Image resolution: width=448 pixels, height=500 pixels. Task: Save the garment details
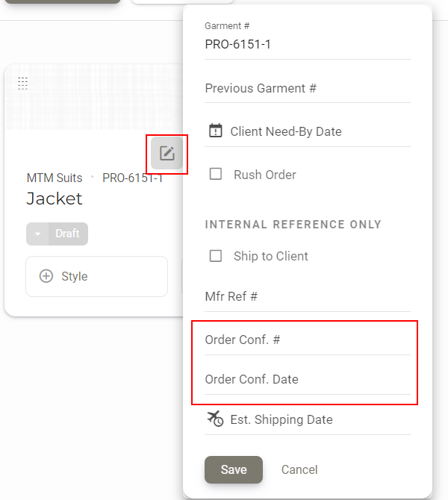(x=234, y=469)
